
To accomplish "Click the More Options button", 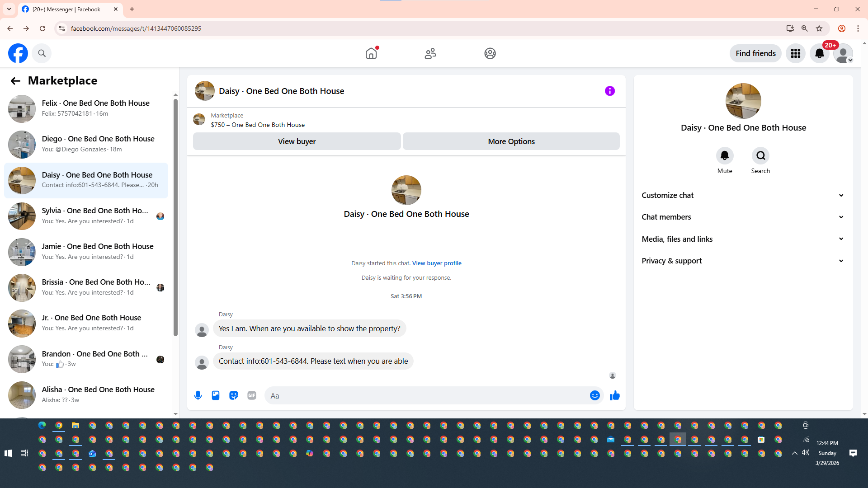I will [511, 141].
